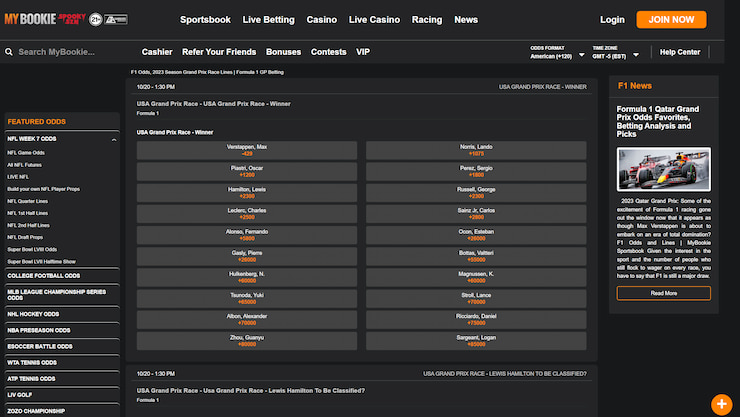Open the Cashier page
The height and width of the screenshot is (417, 740).
tap(157, 52)
